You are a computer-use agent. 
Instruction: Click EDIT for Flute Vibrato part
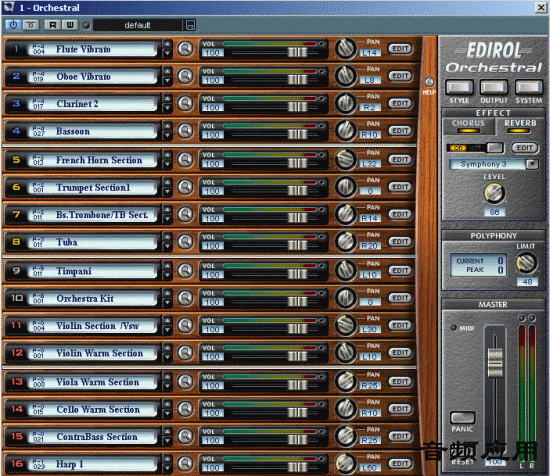(400, 49)
